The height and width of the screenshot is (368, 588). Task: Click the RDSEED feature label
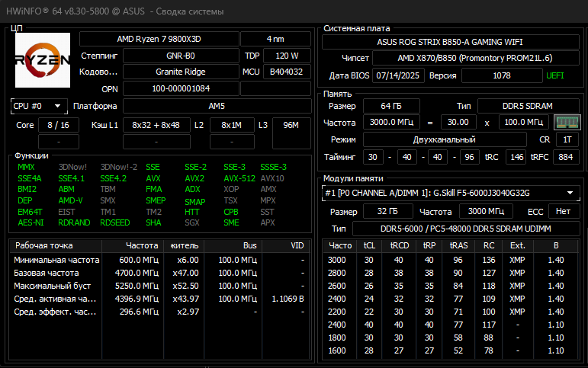pyautogui.click(x=114, y=222)
